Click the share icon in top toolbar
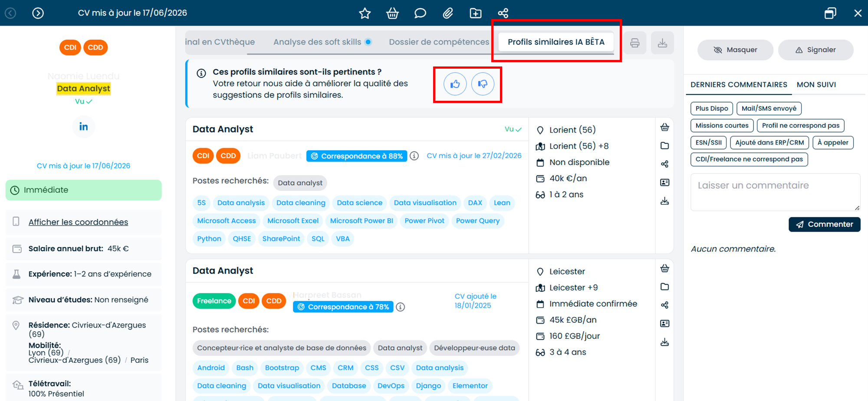868x401 pixels. [x=503, y=13]
